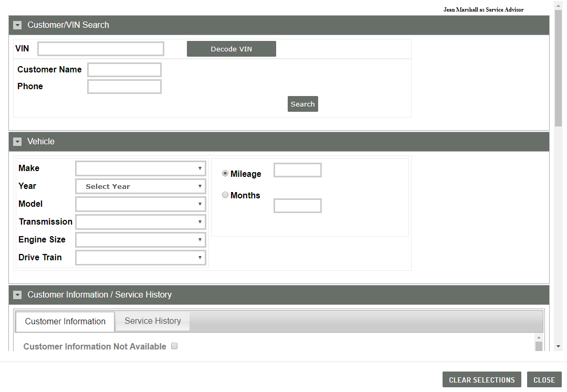Open the Make dropdown
This screenshot has height=392, width=567.
[x=140, y=168]
